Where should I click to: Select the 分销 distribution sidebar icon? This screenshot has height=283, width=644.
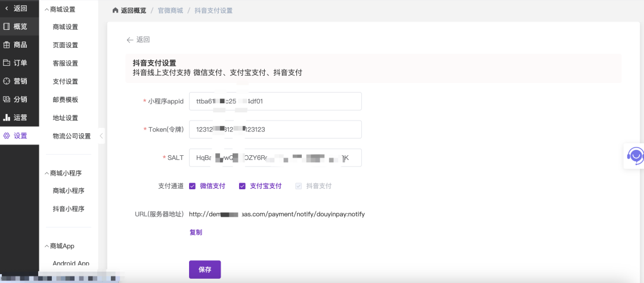[7, 99]
